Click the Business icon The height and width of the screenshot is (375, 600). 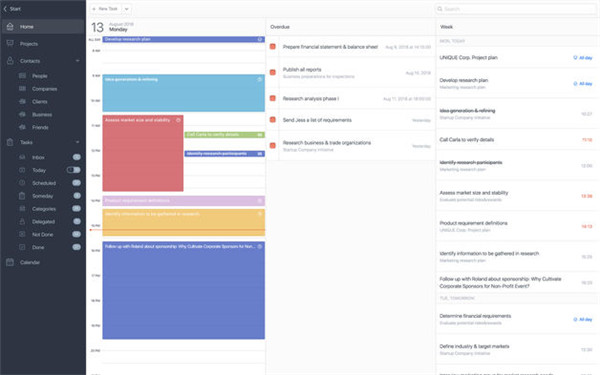(23, 114)
